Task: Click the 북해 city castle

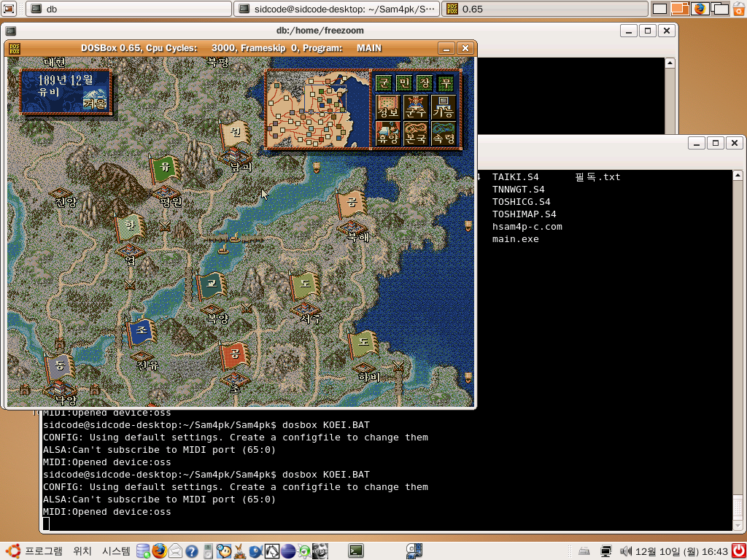Action: (x=352, y=227)
